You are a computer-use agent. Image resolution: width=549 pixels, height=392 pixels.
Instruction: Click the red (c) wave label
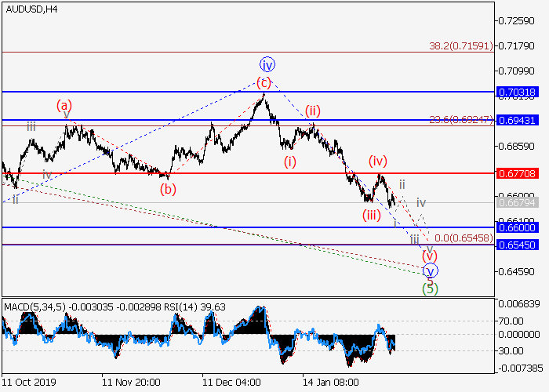coord(264,82)
